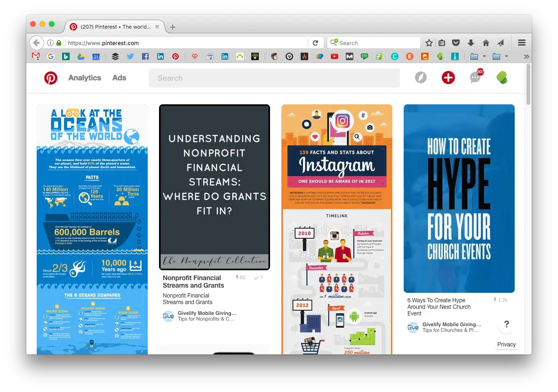Click the '60' repin count
This screenshot has height=392, width=558.
[x=240, y=278]
